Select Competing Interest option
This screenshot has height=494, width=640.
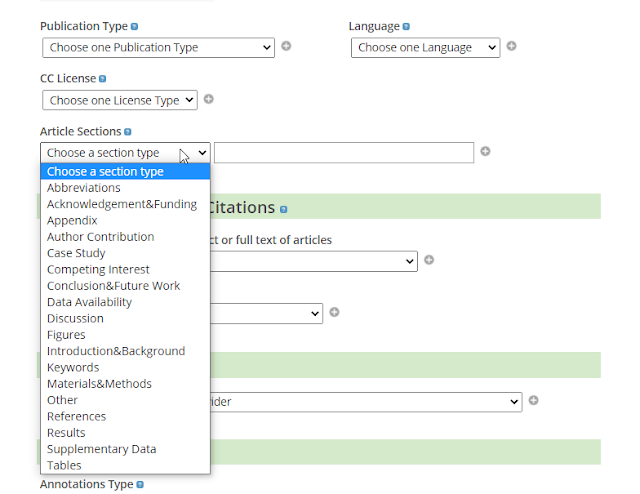(125, 269)
